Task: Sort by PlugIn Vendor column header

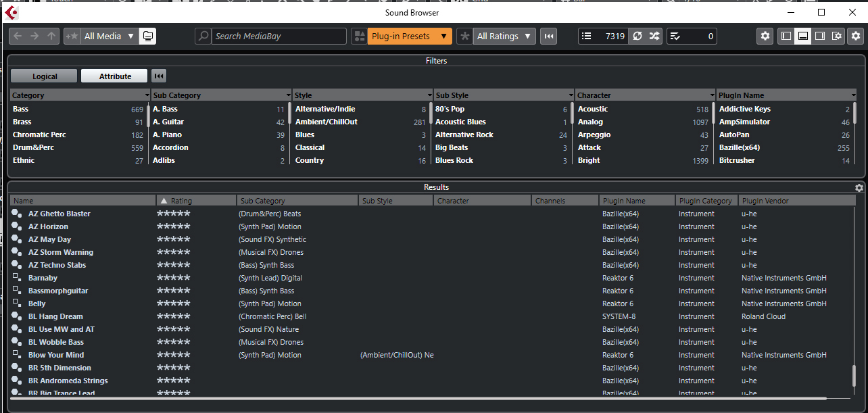Action: point(796,201)
